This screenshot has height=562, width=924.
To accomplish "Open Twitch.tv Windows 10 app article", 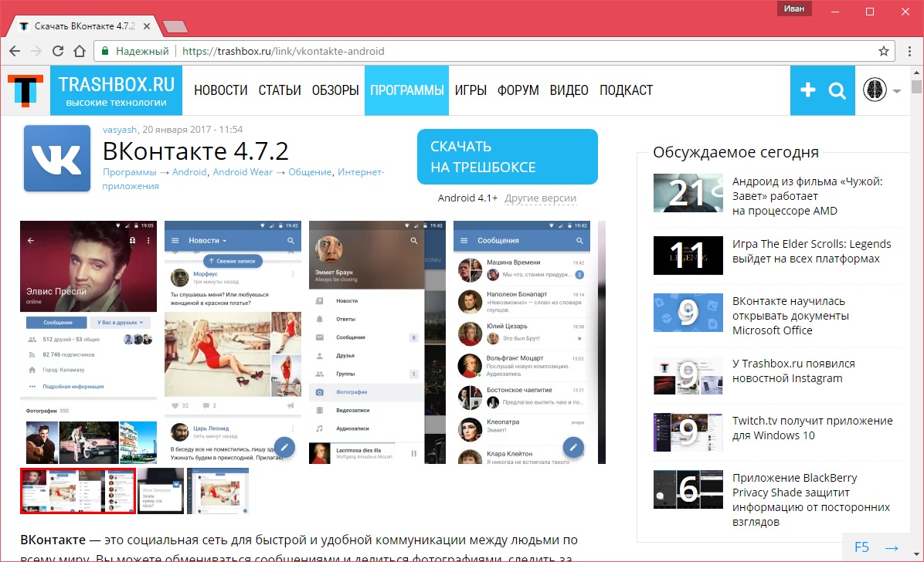I will (x=812, y=428).
